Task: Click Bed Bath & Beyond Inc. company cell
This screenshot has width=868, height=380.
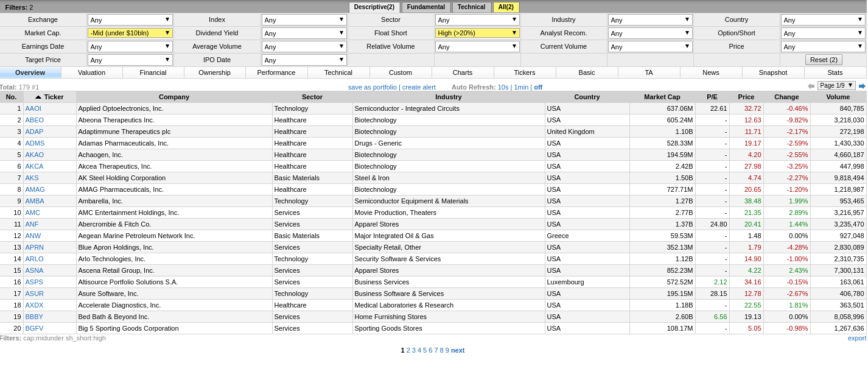Action: (174, 317)
